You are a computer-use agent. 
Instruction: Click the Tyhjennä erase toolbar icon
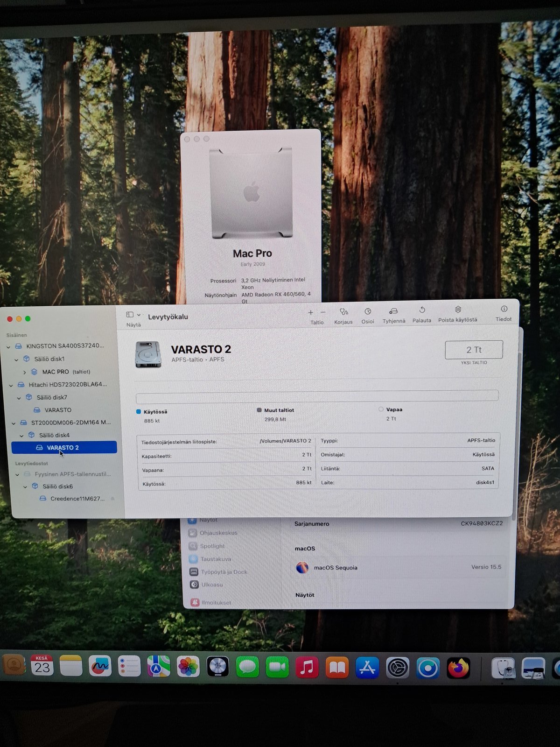[x=393, y=311]
